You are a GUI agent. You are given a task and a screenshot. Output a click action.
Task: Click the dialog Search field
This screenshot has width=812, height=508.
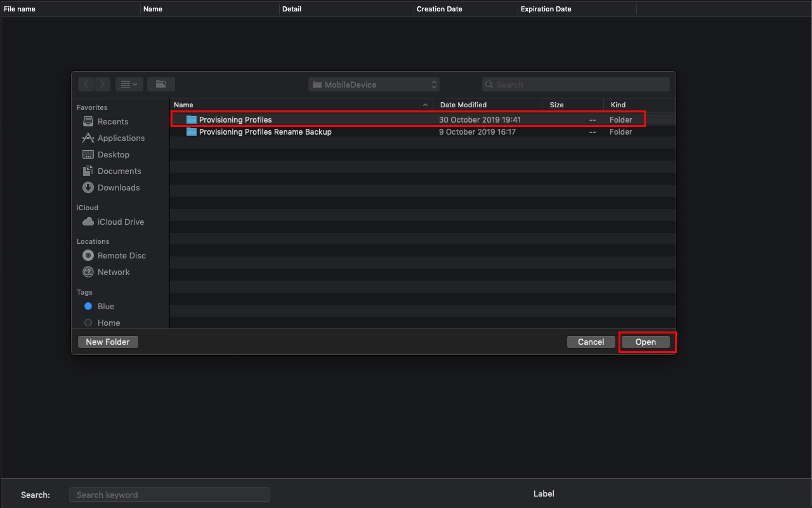[576, 84]
